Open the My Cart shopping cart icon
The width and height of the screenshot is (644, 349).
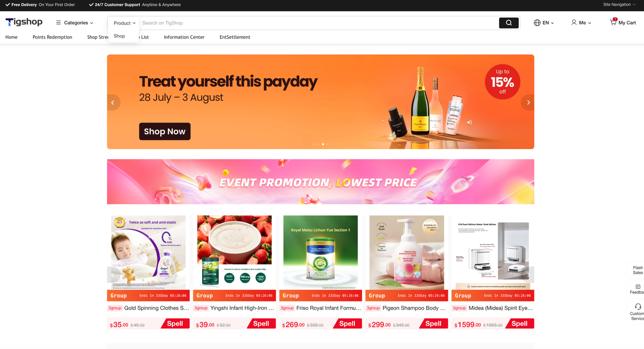pos(613,22)
